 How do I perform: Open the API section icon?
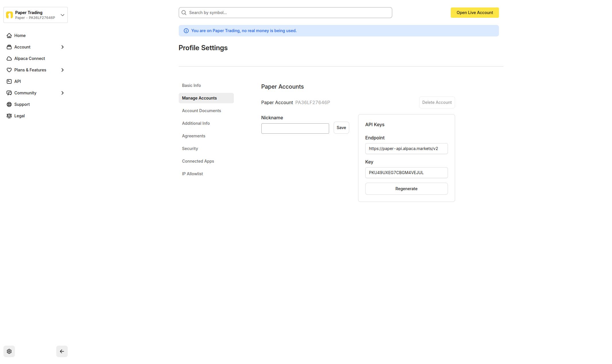point(9,81)
